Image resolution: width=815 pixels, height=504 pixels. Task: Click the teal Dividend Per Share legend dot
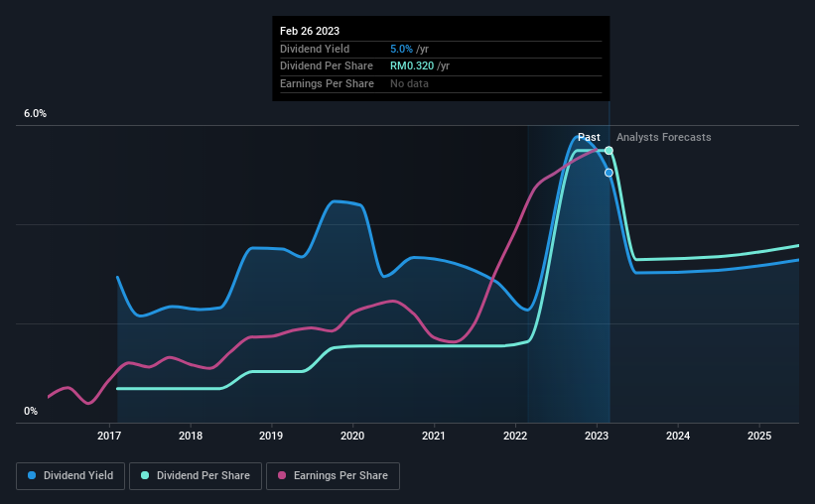pyautogui.click(x=145, y=475)
